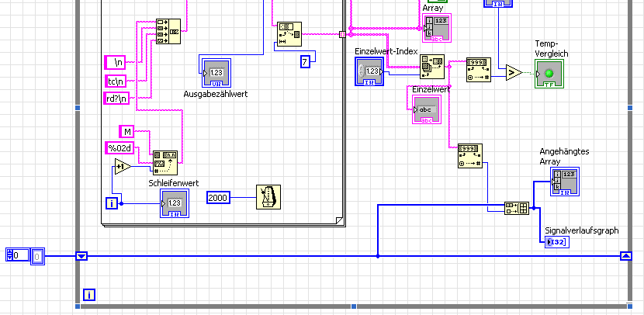Select the Schleifenwert I32 indicator
This screenshot has height=315, width=644.
(x=176, y=204)
